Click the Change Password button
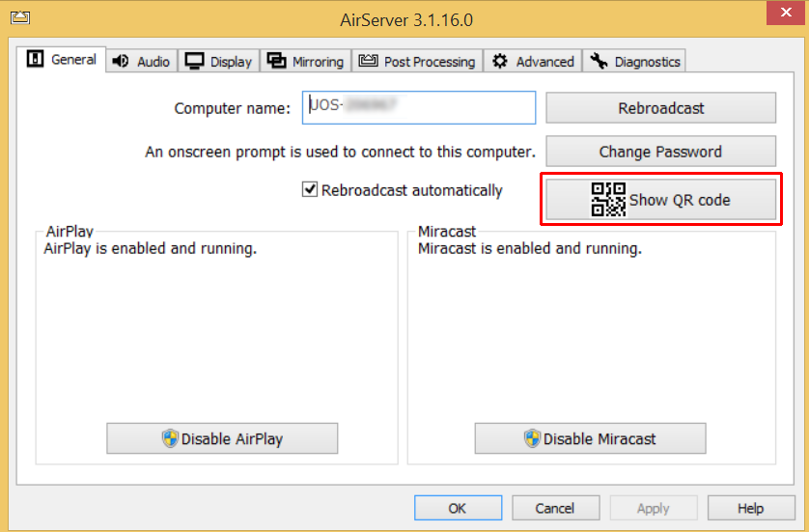This screenshot has height=532, width=809. pyautogui.click(x=660, y=152)
